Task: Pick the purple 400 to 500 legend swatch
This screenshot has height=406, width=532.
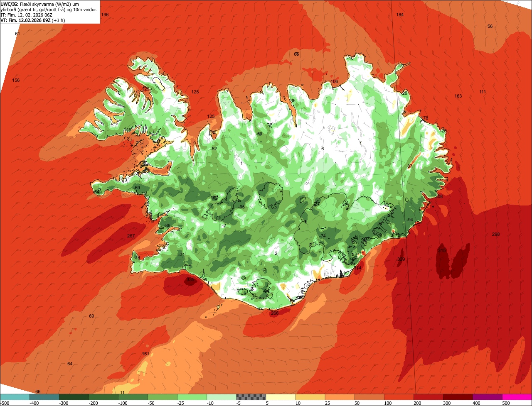Action: click(x=488, y=397)
